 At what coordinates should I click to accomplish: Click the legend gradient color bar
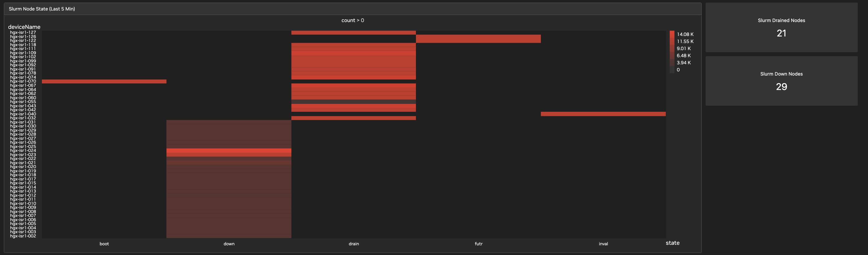(x=672, y=52)
